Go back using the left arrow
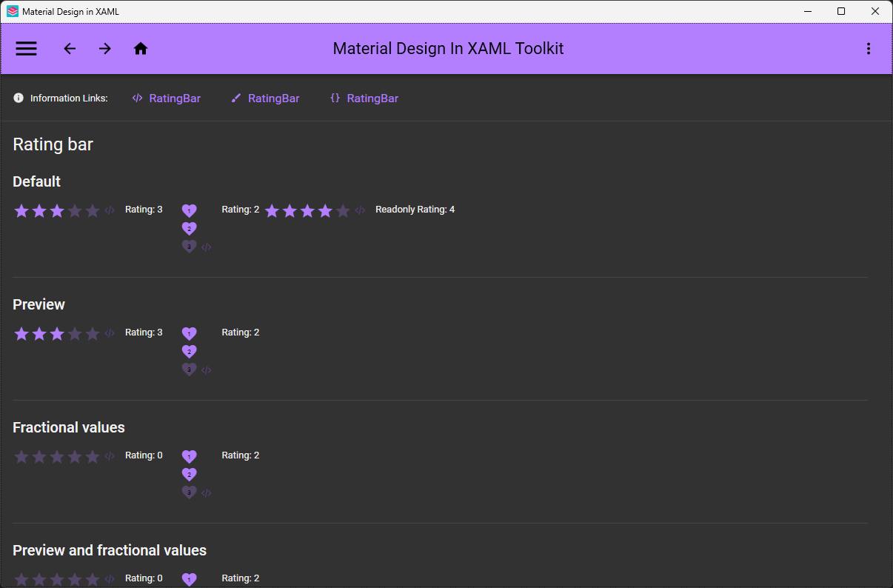 tap(70, 49)
